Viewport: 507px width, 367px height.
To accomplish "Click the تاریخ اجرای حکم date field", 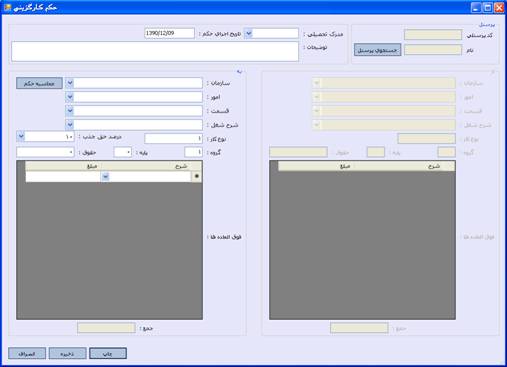I will pos(169,33).
